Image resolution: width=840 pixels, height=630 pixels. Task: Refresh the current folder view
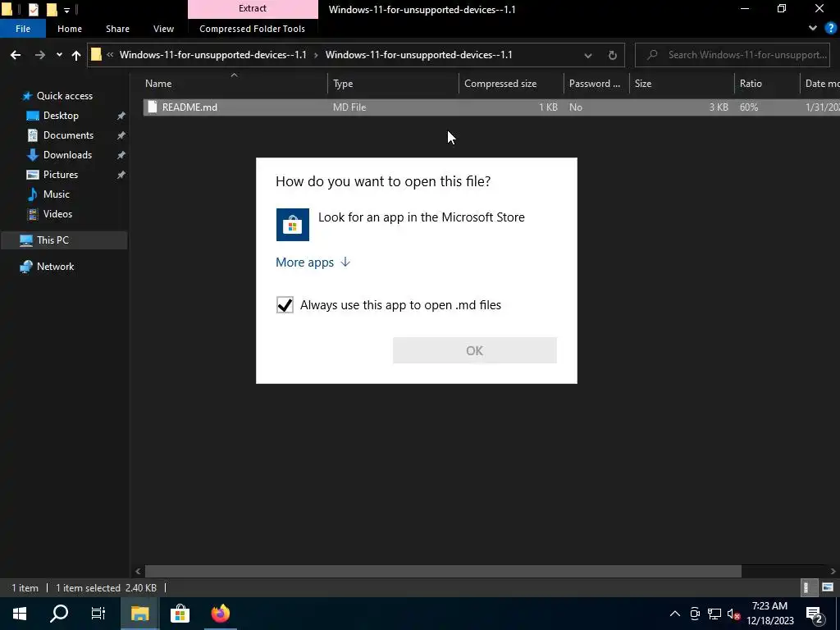point(612,55)
